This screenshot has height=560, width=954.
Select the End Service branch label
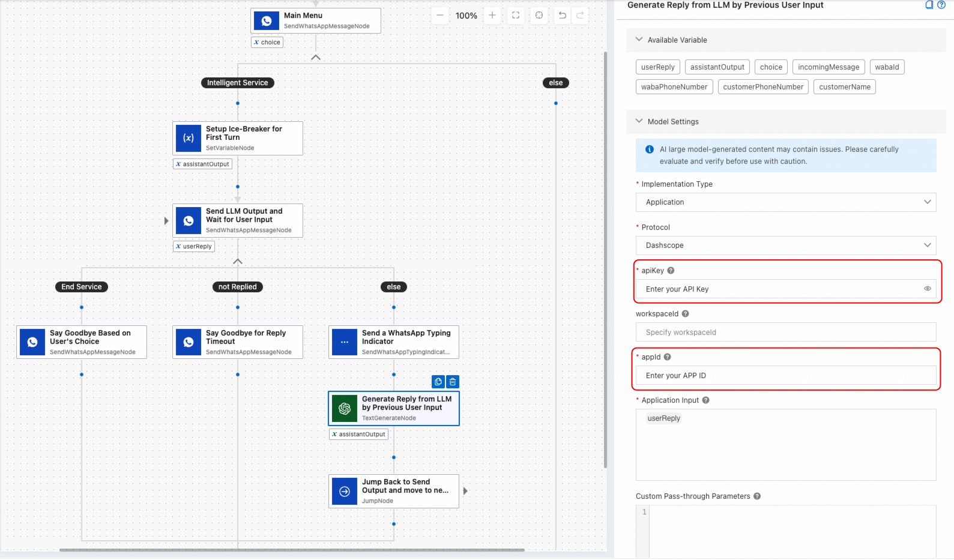(82, 287)
